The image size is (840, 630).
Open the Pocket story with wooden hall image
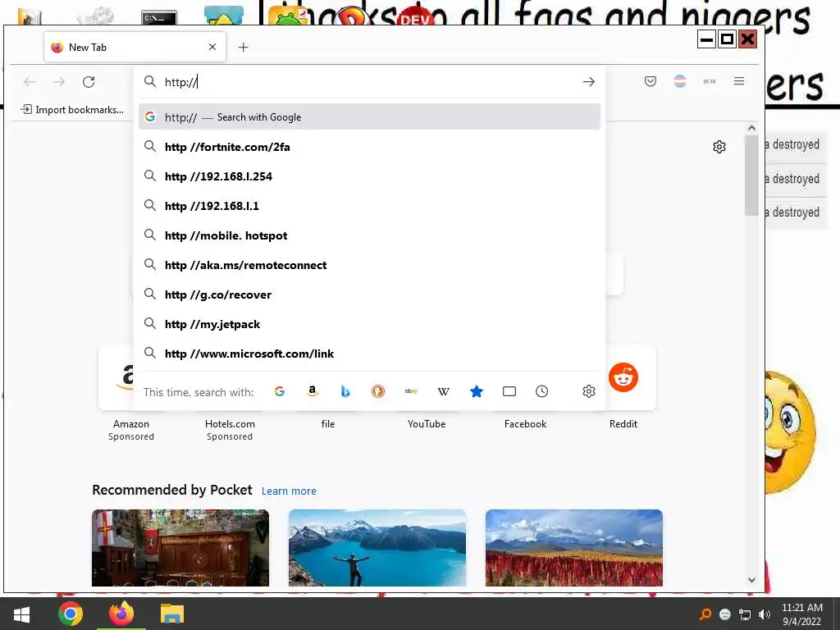[180, 548]
